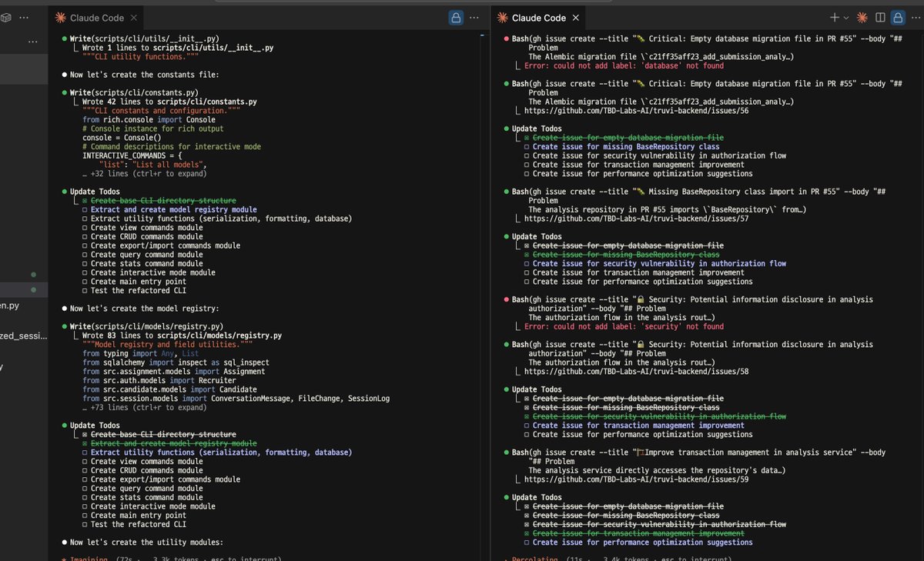The image size is (924, 561).
Task: Click 'from src.candidate.models import Candidate' line
Action: pos(169,389)
